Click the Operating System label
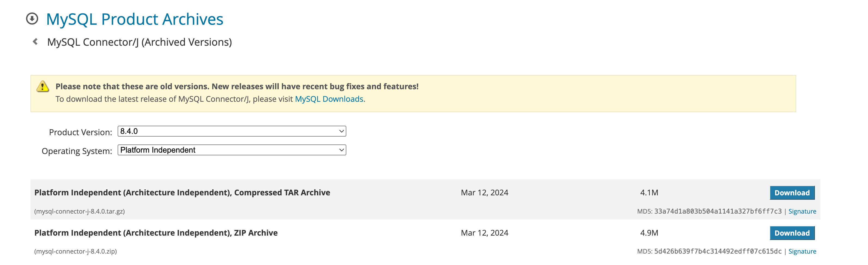This screenshot has height=265, width=868. pyautogui.click(x=77, y=151)
